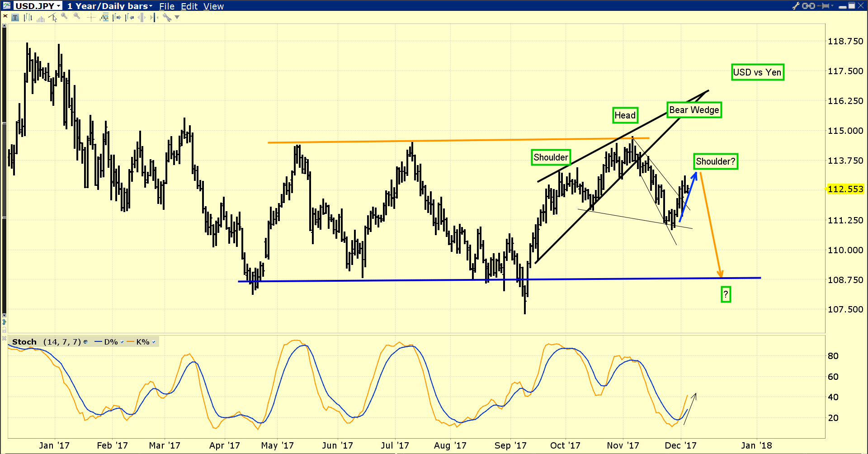Click the blue D% line color swatch
The width and height of the screenshot is (868, 454).
coord(98,341)
